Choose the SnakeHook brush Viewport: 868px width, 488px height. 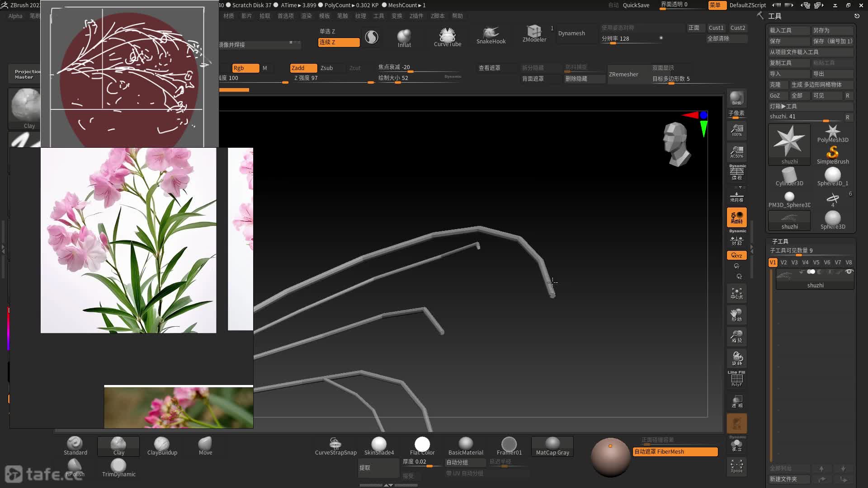491,36
